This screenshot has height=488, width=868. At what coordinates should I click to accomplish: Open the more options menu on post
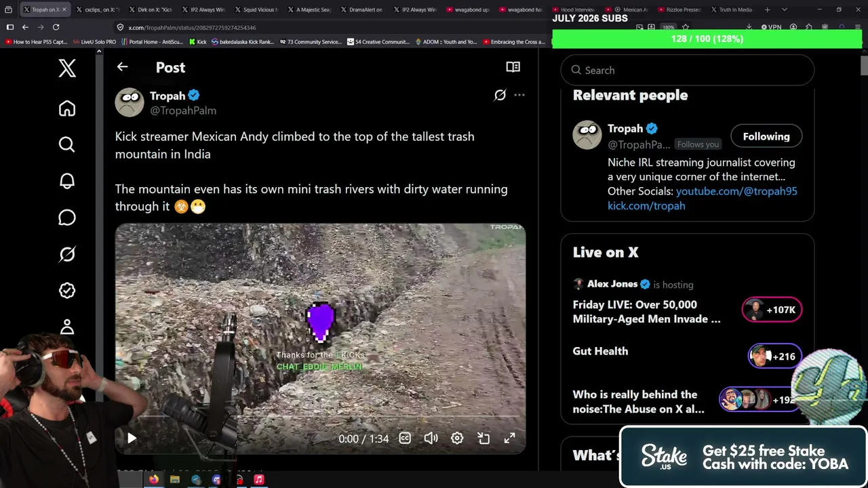[519, 96]
